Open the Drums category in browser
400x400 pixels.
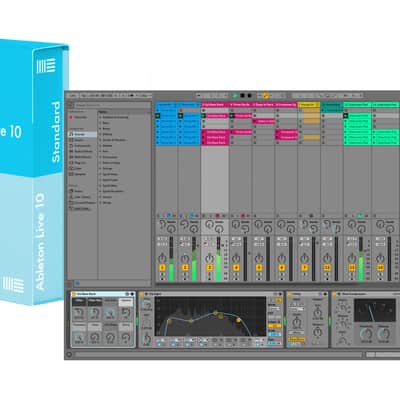[79, 140]
